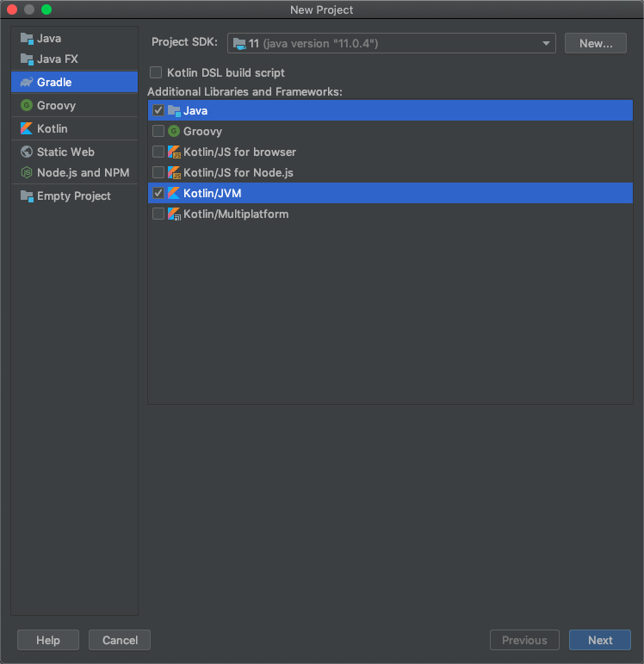Close the New Project window

tap(12, 9)
